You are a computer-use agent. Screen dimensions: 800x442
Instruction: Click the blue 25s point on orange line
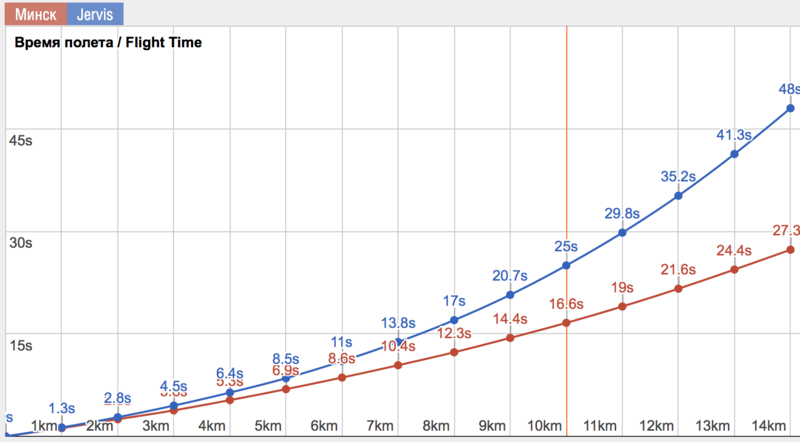[566, 265]
